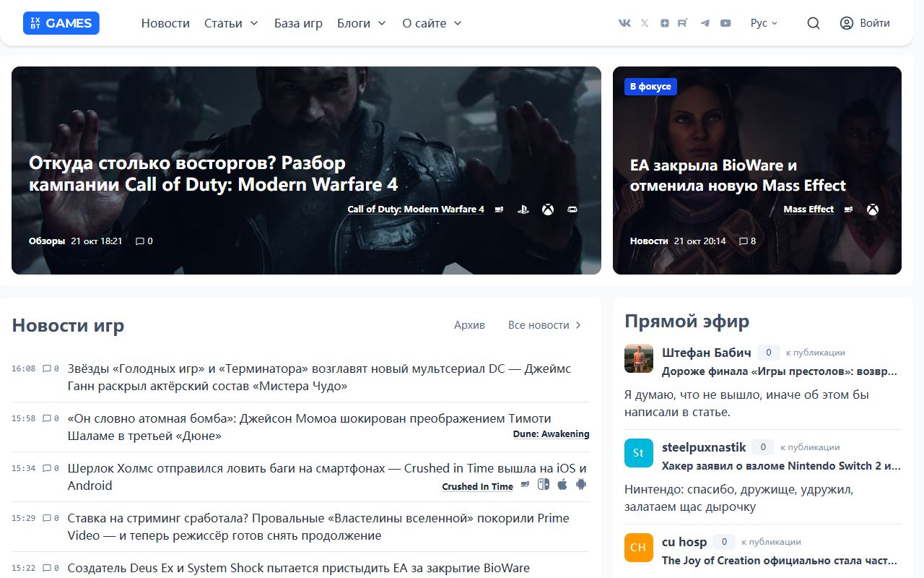Image resolution: width=924 pixels, height=578 pixels.
Task: Open the Обзоры category on main banner
Action: pos(47,241)
